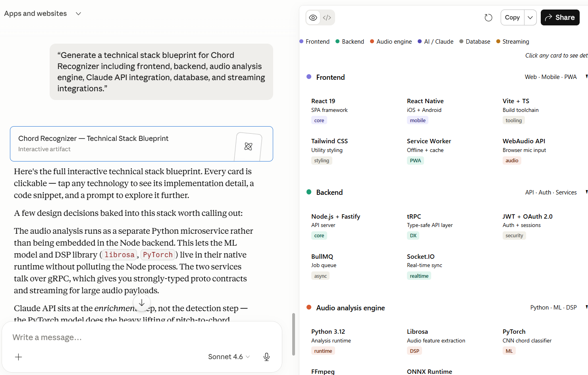Image resolution: width=588 pixels, height=375 pixels.
Task: Focus the Write a message input
Action: 142,337
